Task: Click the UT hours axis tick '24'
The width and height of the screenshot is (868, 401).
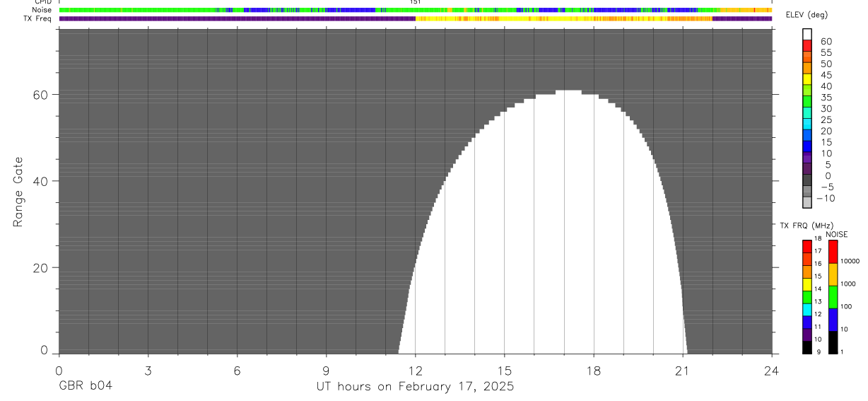Action: 772,371
